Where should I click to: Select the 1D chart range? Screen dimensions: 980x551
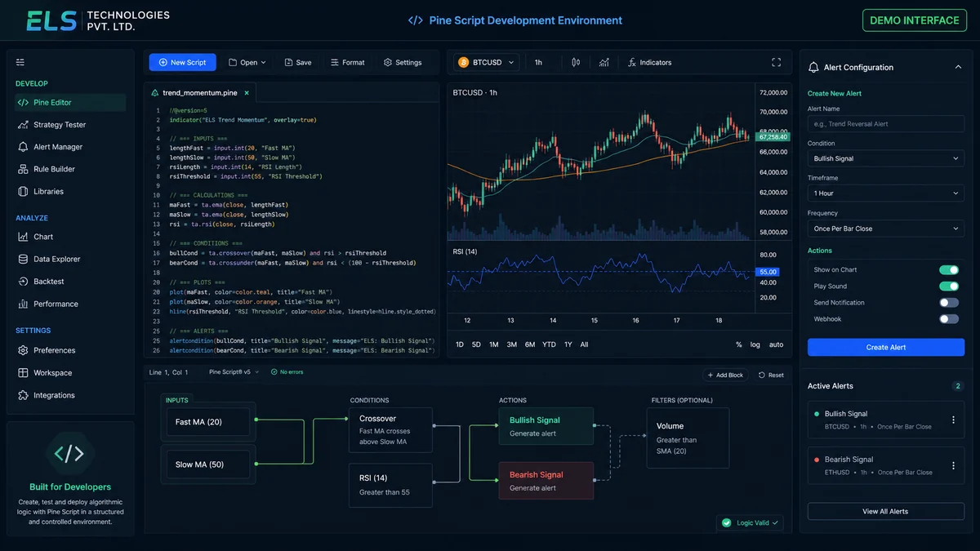coord(460,344)
